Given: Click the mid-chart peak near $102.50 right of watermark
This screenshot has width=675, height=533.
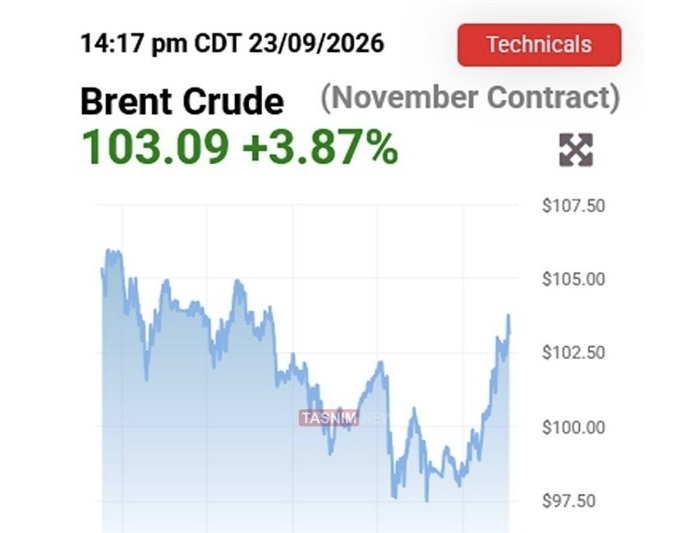Looking at the screenshot, I should pos(380,364).
